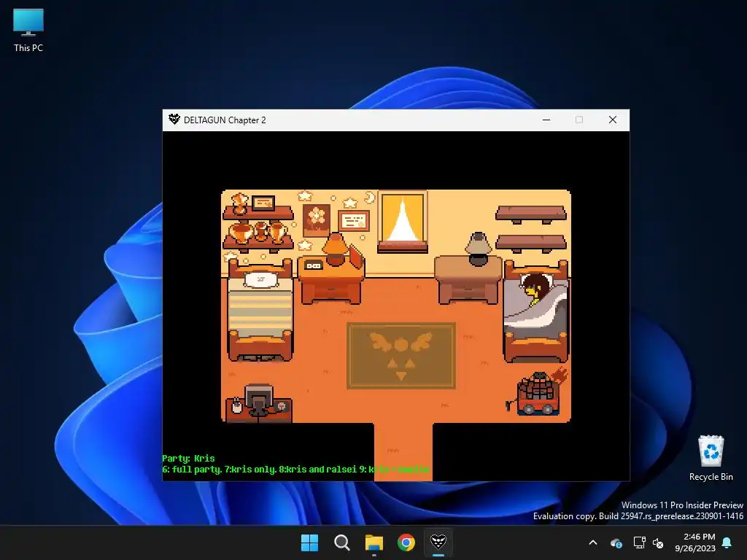Open the clock showing 2:46 PM
The height and width of the screenshot is (560, 747).
(x=695, y=542)
